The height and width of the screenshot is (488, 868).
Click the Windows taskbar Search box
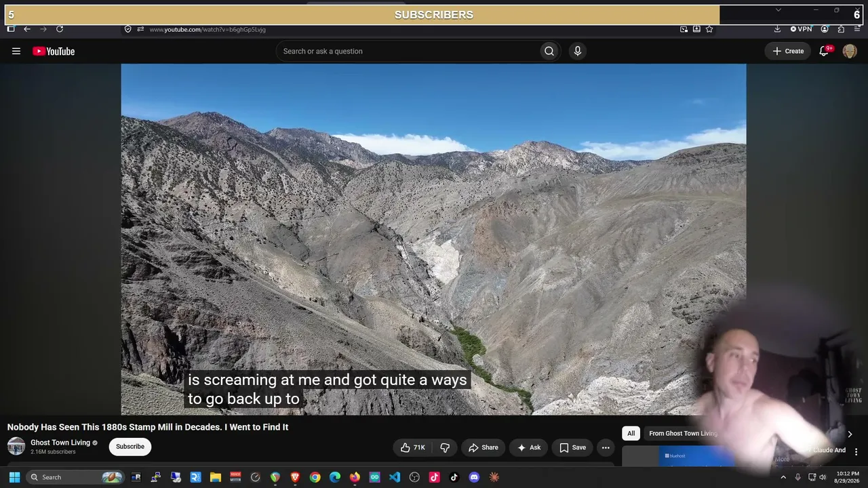[75, 477]
